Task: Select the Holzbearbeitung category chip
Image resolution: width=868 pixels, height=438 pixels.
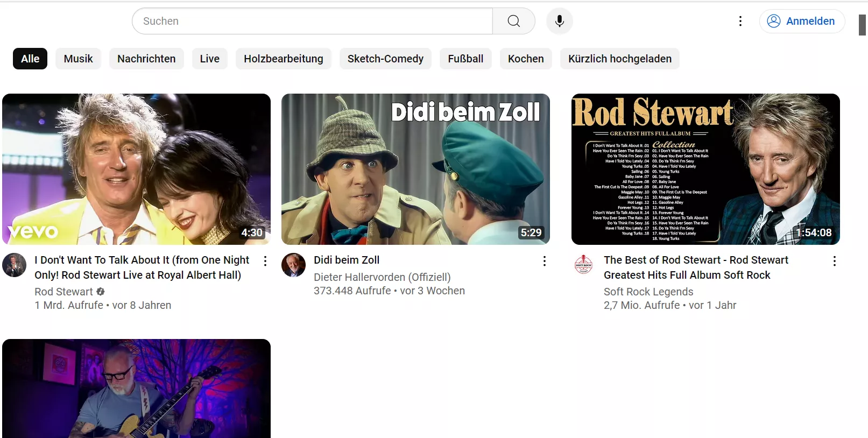Action: 283,59
